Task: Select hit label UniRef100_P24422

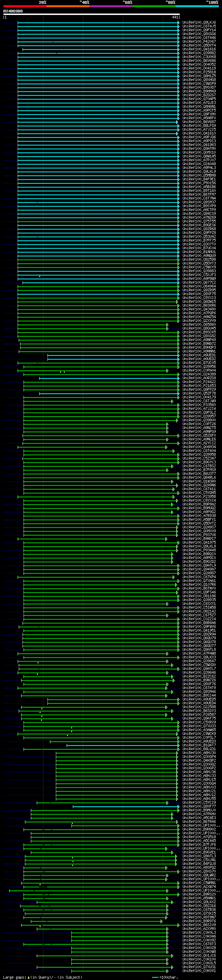Action: [199, 382]
